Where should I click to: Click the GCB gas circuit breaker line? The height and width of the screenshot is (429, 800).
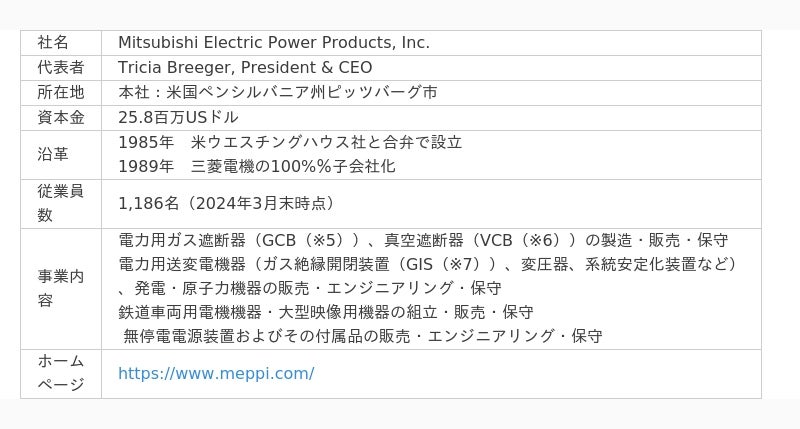coord(422,241)
